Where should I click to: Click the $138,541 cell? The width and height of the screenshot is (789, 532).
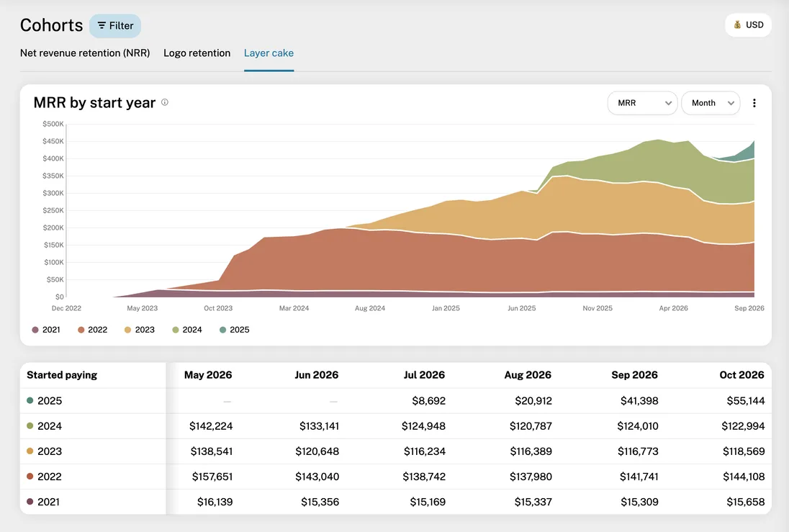click(x=212, y=451)
